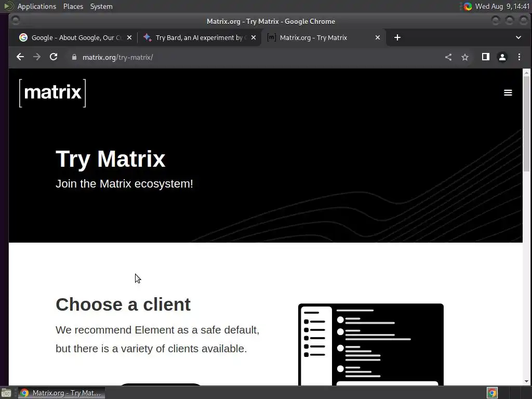Viewport: 532px width, 399px height.
Task: Bookmark this tab with the star icon
Action: point(465,57)
